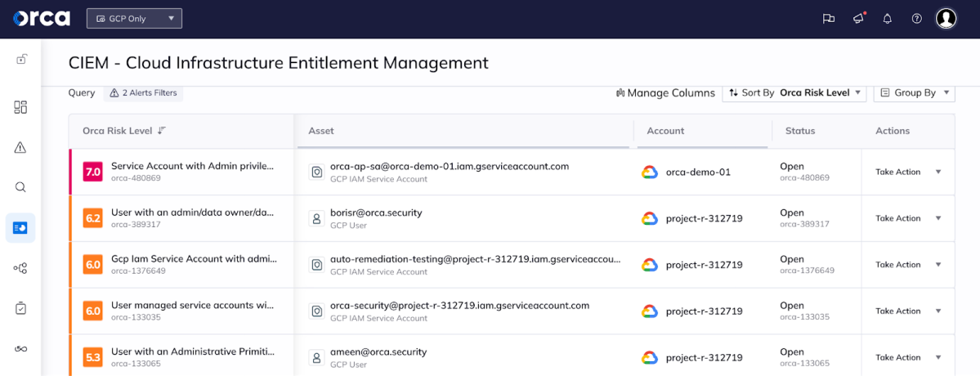This screenshot has width=980, height=376.
Task: Open the graph nodes icon in sidebar
Action: [x=20, y=269]
